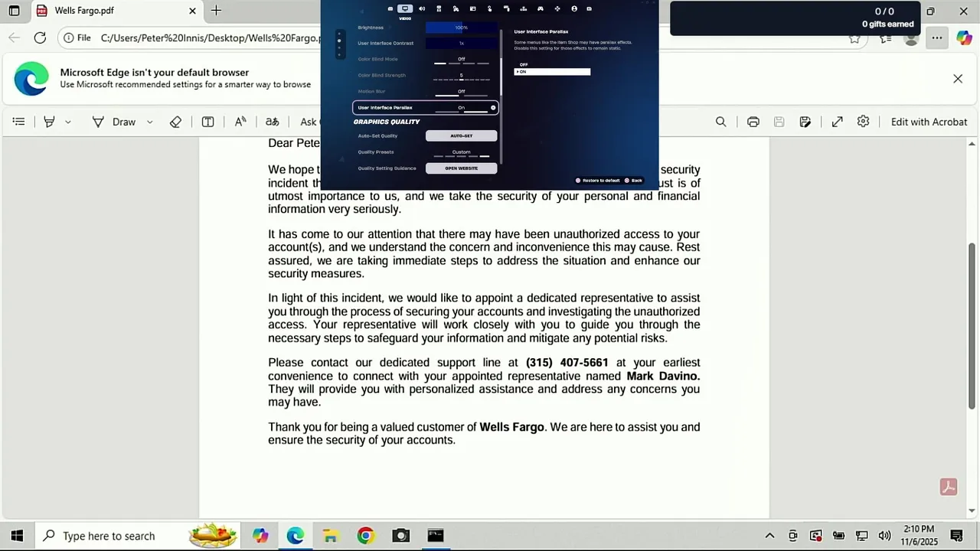Change the Quality Presets selector
The height and width of the screenshot is (551, 980).
461,152
